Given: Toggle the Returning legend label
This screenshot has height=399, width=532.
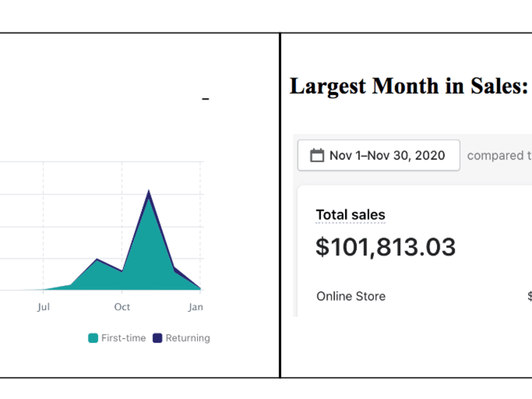Looking at the screenshot, I should pos(188,338).
